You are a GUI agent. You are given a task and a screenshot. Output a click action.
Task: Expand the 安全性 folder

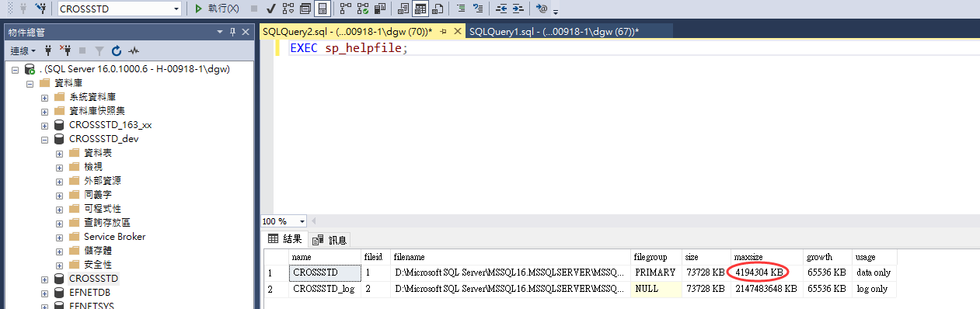tap(59, 265)
